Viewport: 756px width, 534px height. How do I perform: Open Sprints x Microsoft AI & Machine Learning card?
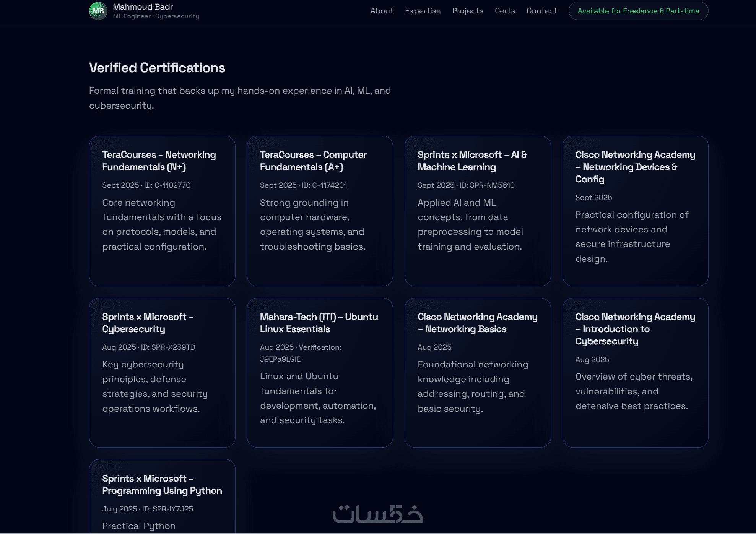pos(477,211)
